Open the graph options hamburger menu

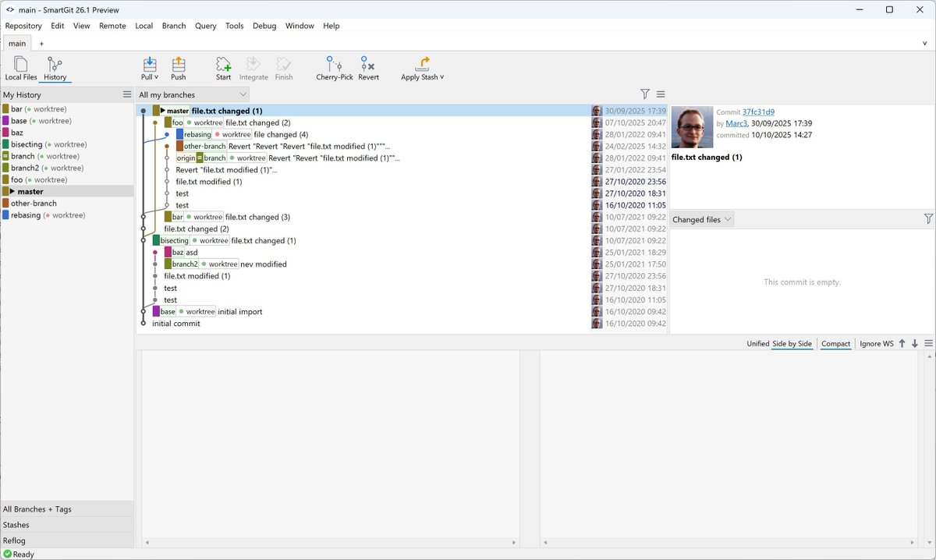point(661,94)
